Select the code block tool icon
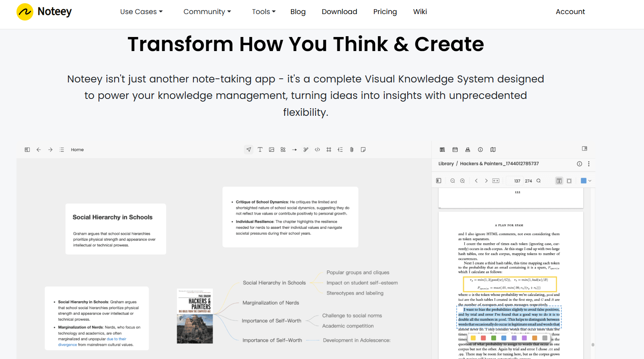644x359 pixels. [x=317, y=150]
